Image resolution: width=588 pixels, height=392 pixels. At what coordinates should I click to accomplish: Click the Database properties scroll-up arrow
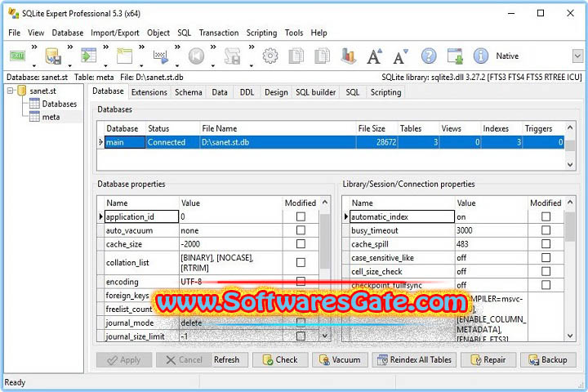tap(325, 203)
